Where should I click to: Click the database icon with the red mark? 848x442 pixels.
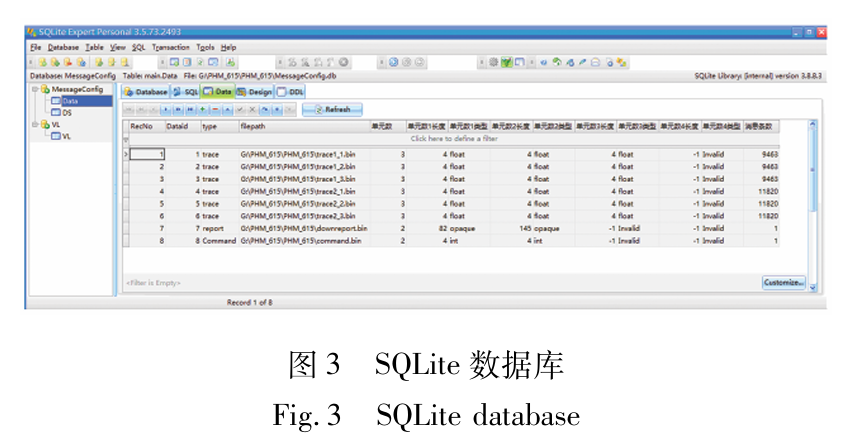tap(68, 62)
